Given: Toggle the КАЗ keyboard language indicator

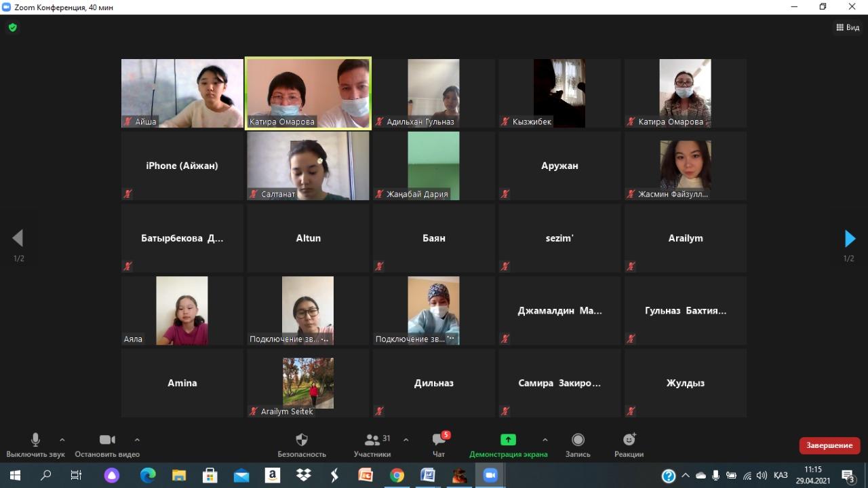Looking at the screenshot, I should coord(781,476).
